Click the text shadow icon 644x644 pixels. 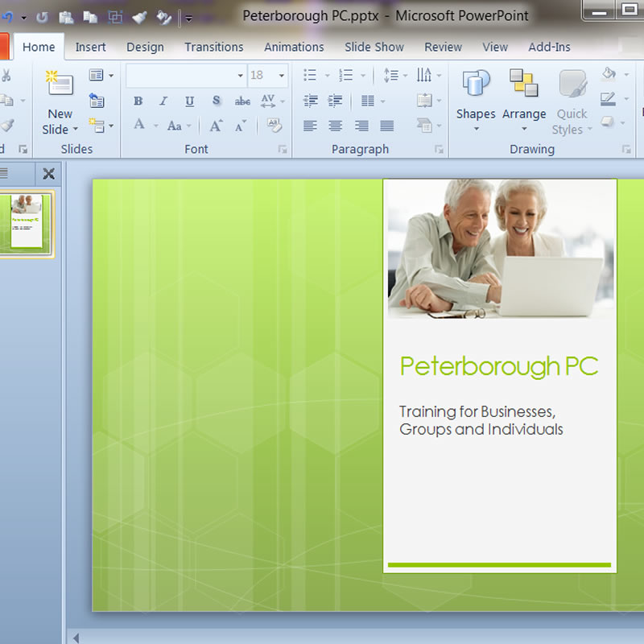[216, 101]
